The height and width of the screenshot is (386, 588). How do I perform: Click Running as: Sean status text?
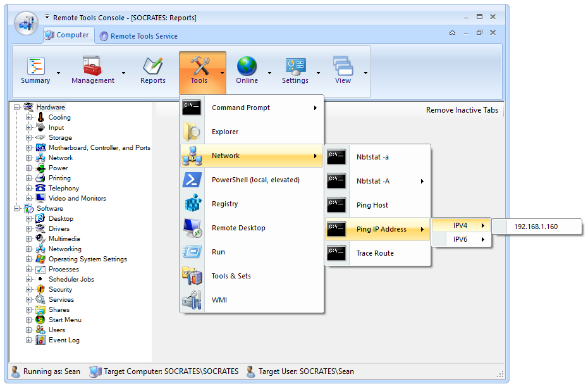[x=52, y=371]
